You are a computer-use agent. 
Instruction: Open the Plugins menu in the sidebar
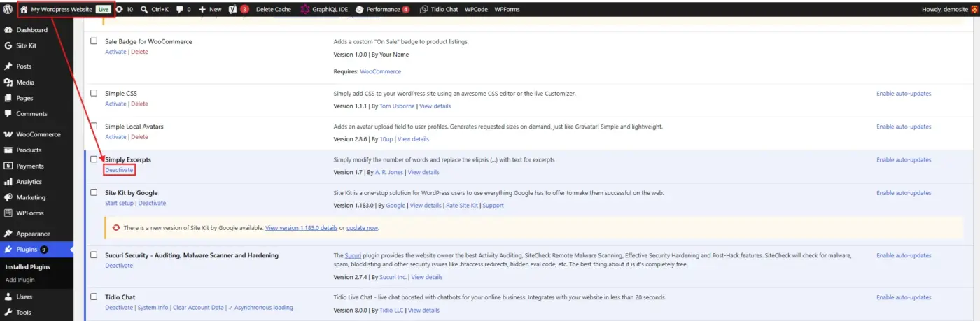click(36, 250)
